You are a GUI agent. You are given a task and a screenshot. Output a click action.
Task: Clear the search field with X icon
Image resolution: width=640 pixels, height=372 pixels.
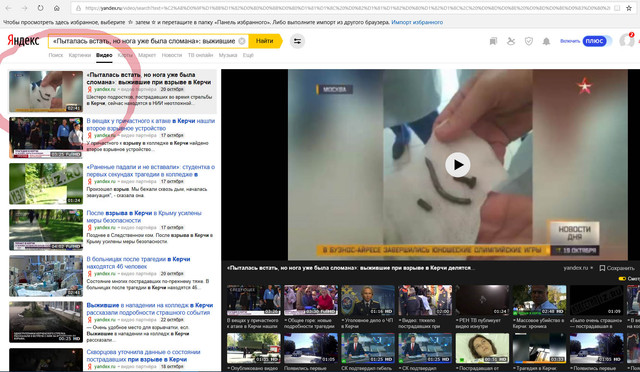pos(242,41)
